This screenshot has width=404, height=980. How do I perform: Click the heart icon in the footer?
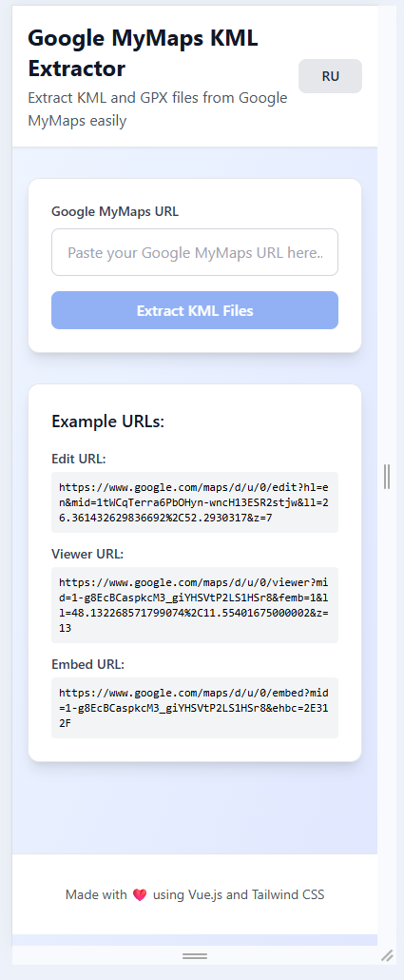coord(140,895)
